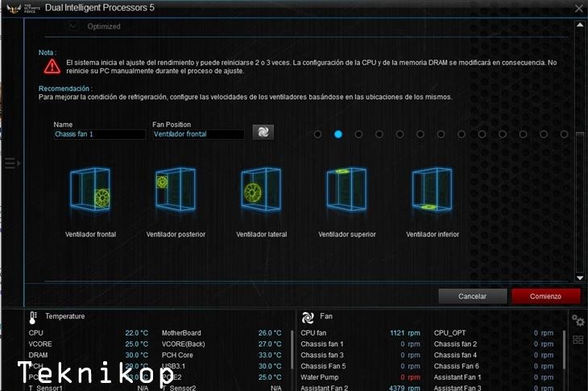Select the highlighted second fan page dot
Viewport: 588px width, 391px height.
[338, 134]
